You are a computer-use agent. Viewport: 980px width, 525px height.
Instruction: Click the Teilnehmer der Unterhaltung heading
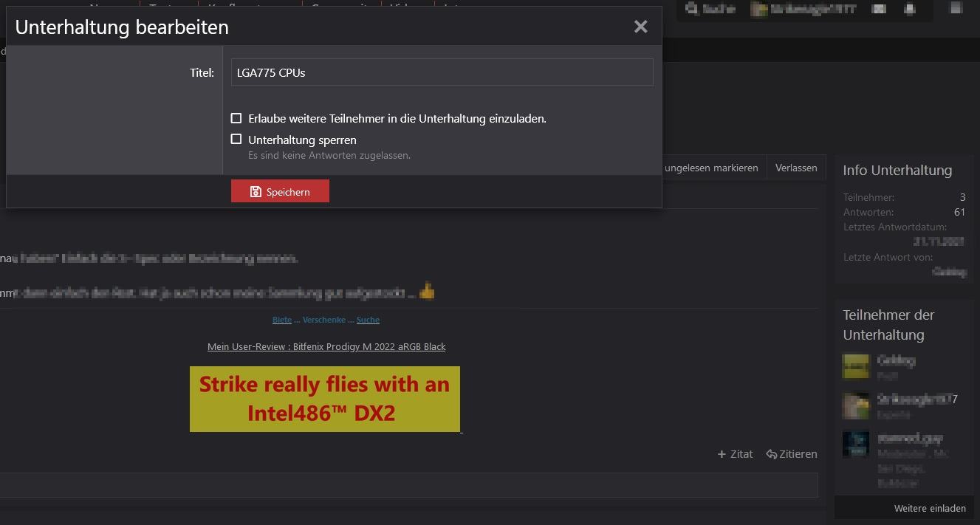(x=889, y=325)
